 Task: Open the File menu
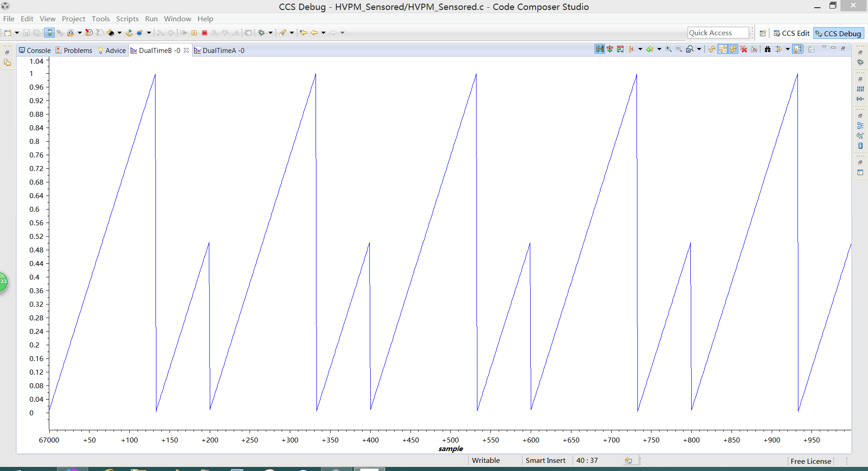[9, 19]
